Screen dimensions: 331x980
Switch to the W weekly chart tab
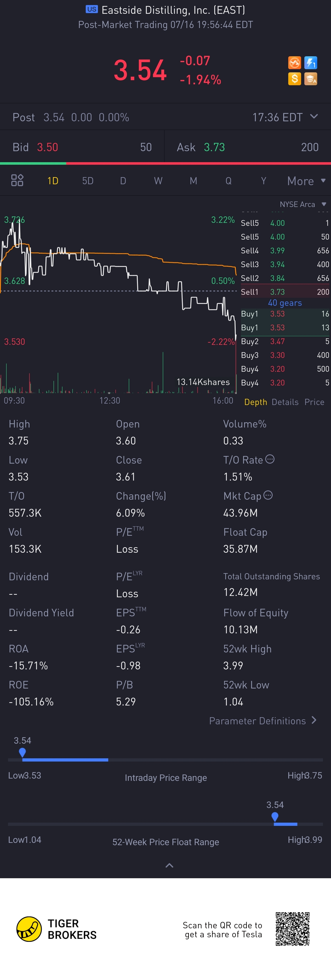(x=158, y=181)
